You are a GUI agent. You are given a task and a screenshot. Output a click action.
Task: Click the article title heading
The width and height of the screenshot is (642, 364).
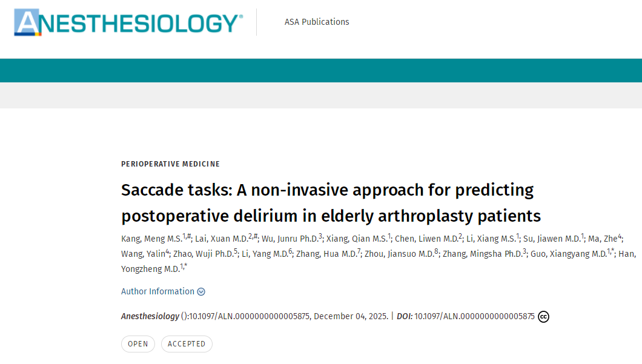click(331, 202)
